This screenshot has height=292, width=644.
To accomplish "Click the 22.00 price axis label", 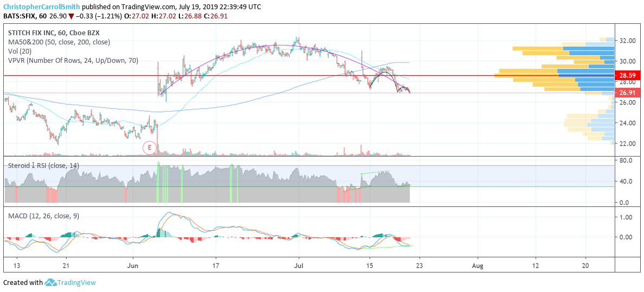I will pos(627,144).
